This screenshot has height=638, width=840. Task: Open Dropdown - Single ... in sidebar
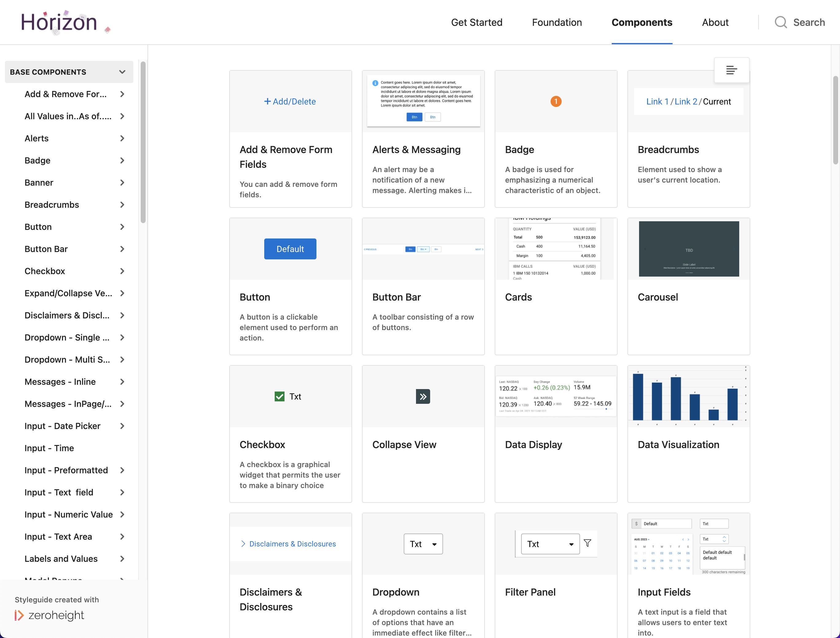(67, 337)
